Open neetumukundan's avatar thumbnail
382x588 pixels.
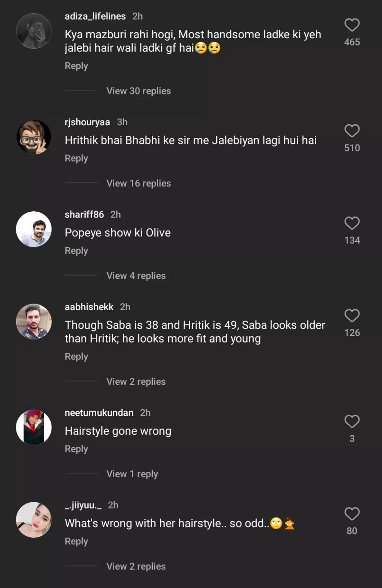point(34,427)
